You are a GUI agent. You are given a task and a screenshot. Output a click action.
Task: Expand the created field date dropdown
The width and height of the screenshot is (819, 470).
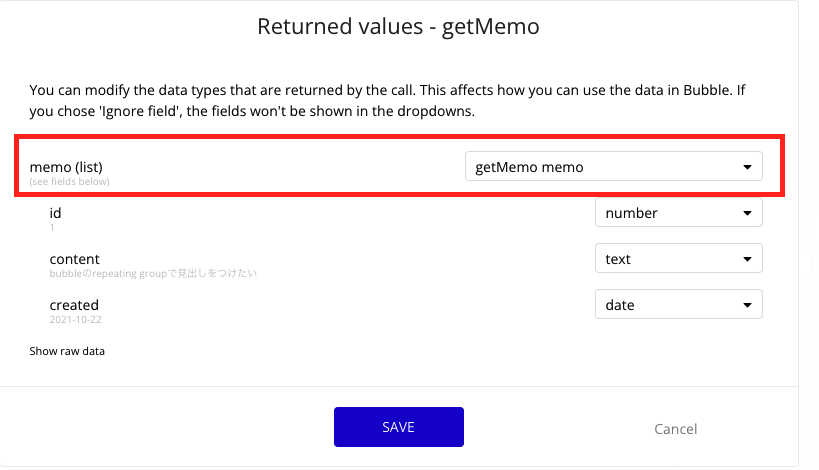point(677,305)
